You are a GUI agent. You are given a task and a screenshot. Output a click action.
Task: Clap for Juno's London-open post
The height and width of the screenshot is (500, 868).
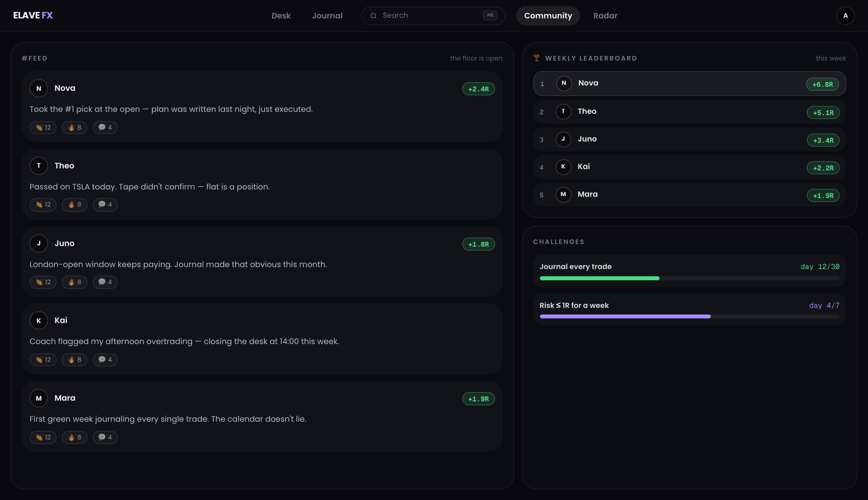[43, 282]
